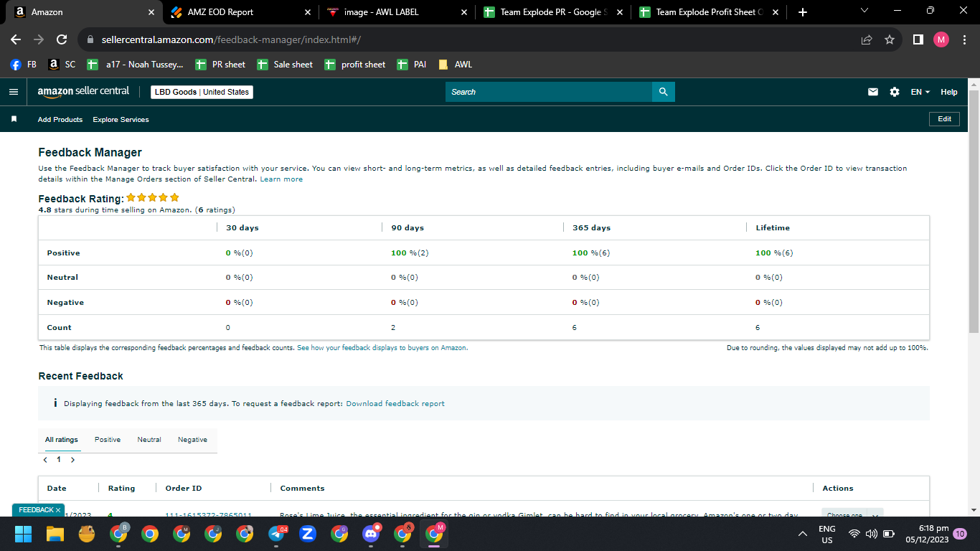
Task: Open the Windows Start menu
Action: tap(23, 534)
